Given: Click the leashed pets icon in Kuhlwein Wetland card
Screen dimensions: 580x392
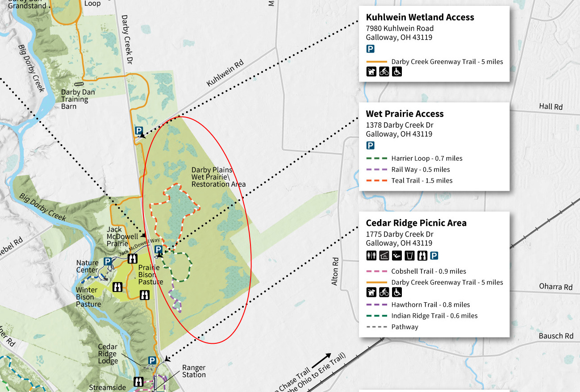Looking at the screenshot, I should (x=371, y=71).
